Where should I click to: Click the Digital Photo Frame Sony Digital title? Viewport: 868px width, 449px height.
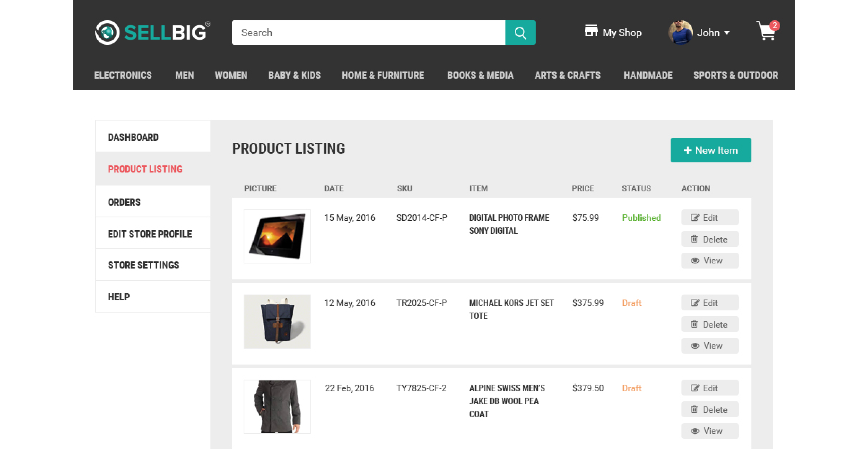coord(509,224)
